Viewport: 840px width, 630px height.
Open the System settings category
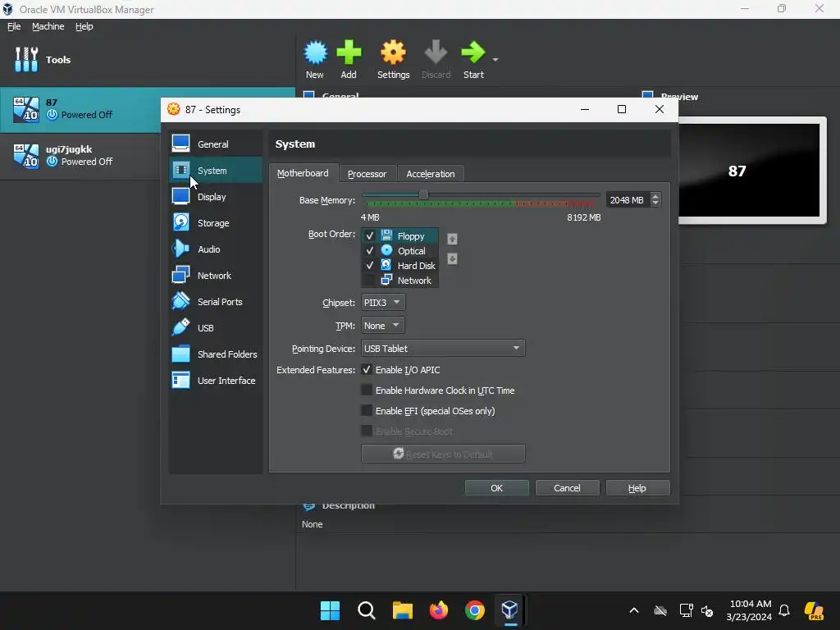216,171
